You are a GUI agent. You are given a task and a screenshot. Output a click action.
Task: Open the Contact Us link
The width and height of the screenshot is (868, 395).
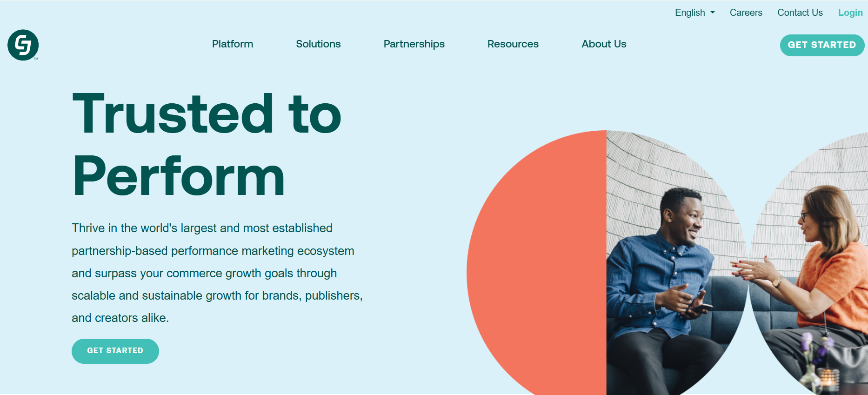coord(800,13)
